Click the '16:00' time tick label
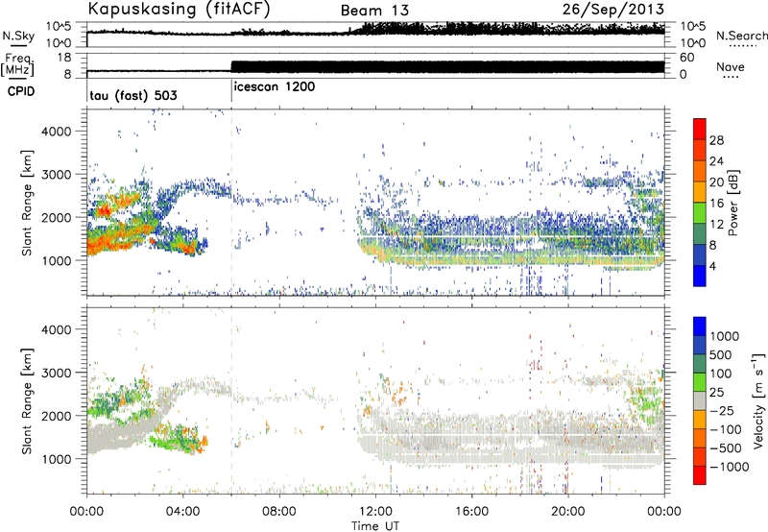The image size is (768, 532). tap(471, 512)
